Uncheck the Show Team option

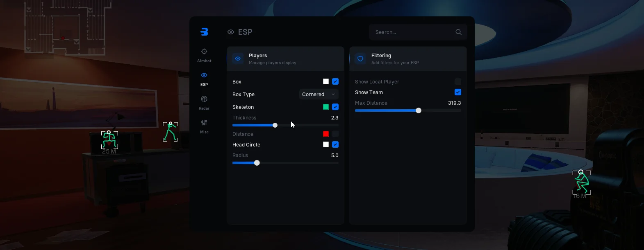(458, 92)
